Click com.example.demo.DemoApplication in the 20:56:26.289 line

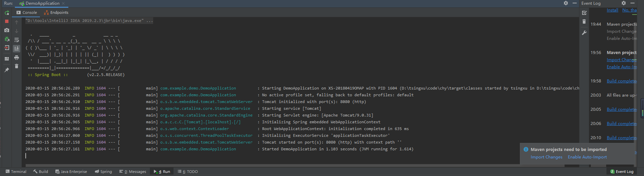pyautogui.click(x=198, y=88)
